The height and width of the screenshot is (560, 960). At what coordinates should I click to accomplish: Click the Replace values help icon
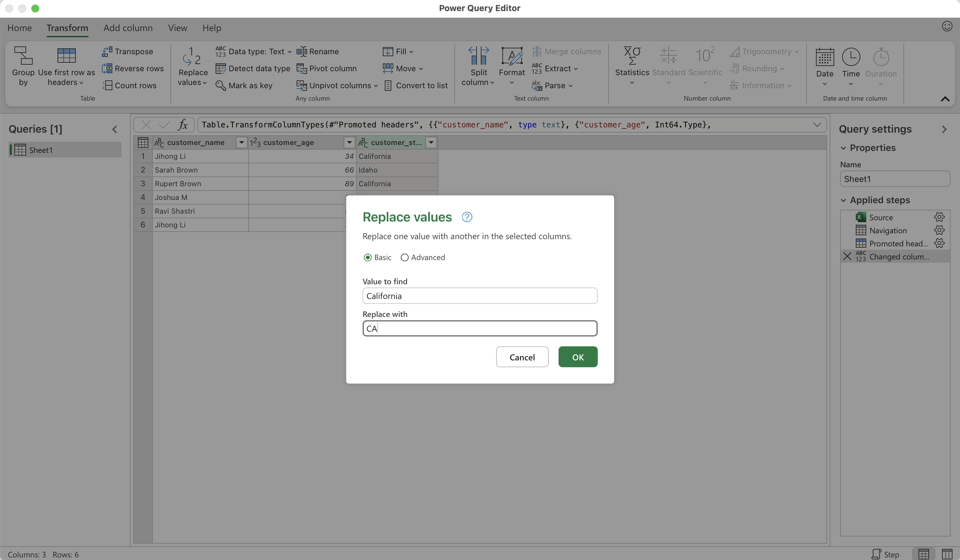pos(467,217)
